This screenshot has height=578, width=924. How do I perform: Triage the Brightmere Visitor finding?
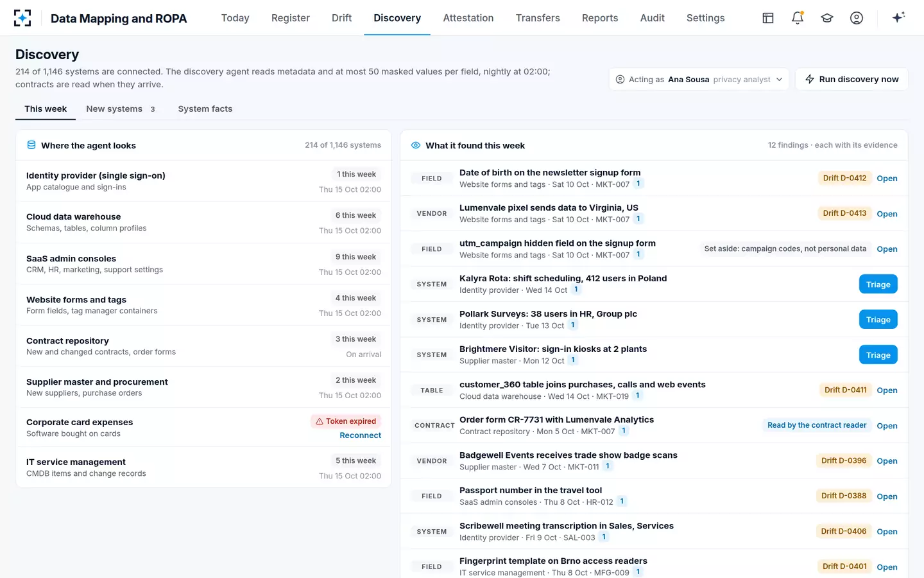[878, 355]
